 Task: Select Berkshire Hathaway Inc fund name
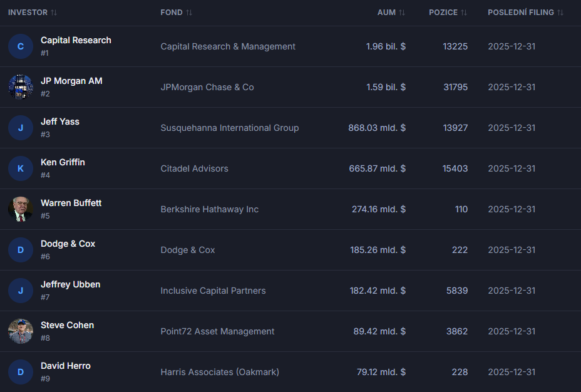209,209
